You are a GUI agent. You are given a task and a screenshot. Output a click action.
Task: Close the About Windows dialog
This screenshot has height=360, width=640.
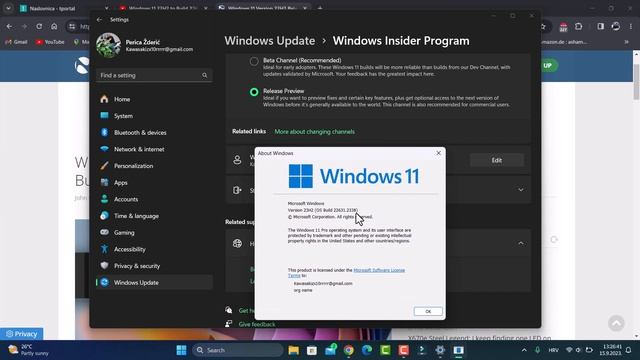tap(438, 153)
